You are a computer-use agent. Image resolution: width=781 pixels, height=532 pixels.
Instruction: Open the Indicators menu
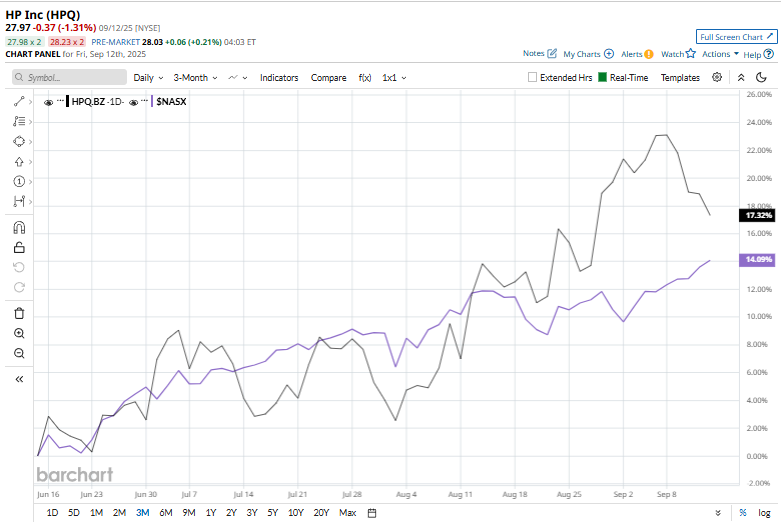point(279,78)
